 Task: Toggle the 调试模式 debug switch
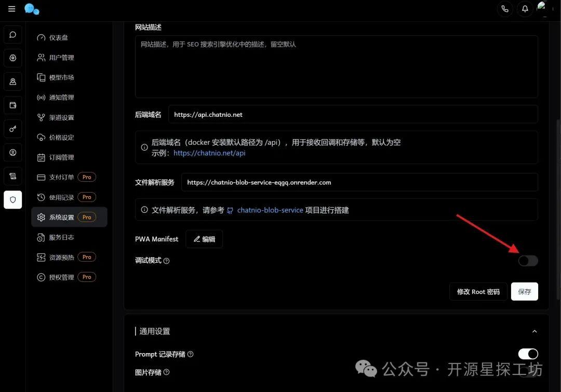(x=528, y=261)
